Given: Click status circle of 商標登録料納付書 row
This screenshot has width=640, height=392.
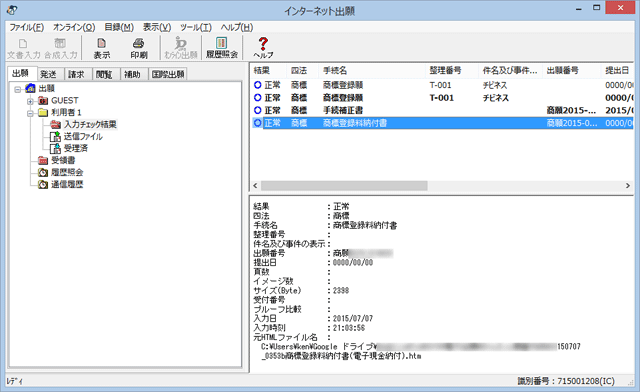Looking at the screenshot, I should [x=257, y=123].
